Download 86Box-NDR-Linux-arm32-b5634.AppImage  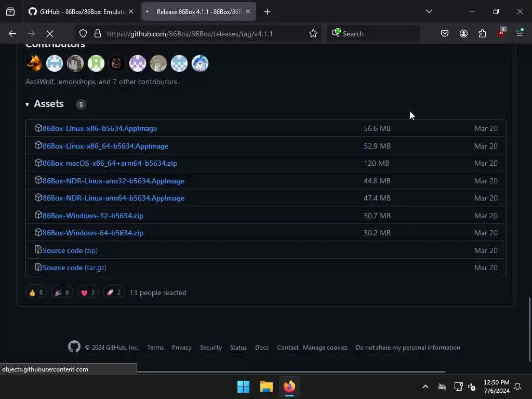tap(114, 181)
